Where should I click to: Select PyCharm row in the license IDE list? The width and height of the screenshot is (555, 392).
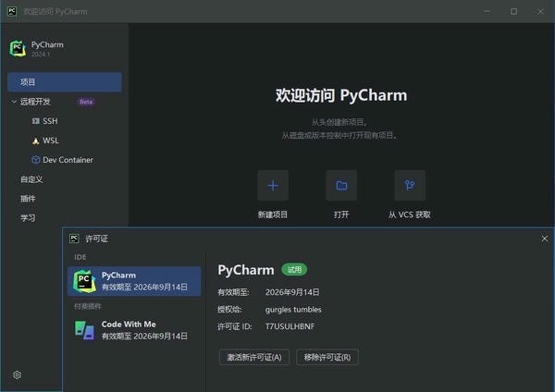coord(134,281)
